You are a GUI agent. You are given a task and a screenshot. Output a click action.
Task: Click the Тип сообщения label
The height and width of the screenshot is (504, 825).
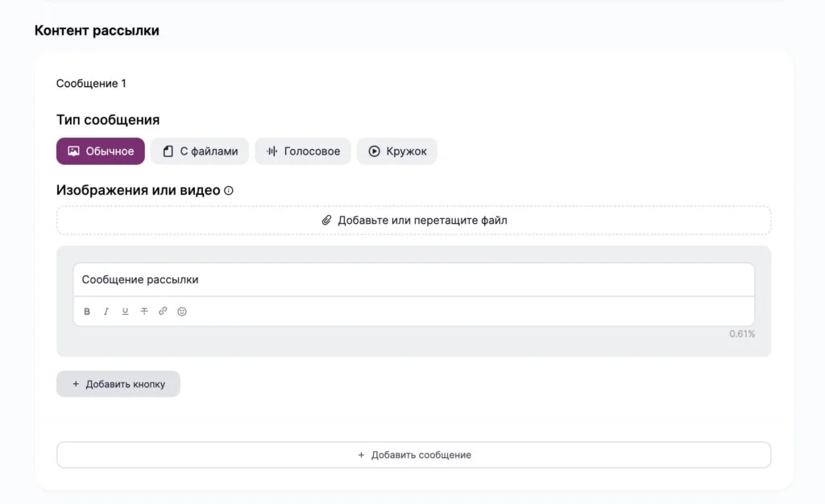click(108, 120)
